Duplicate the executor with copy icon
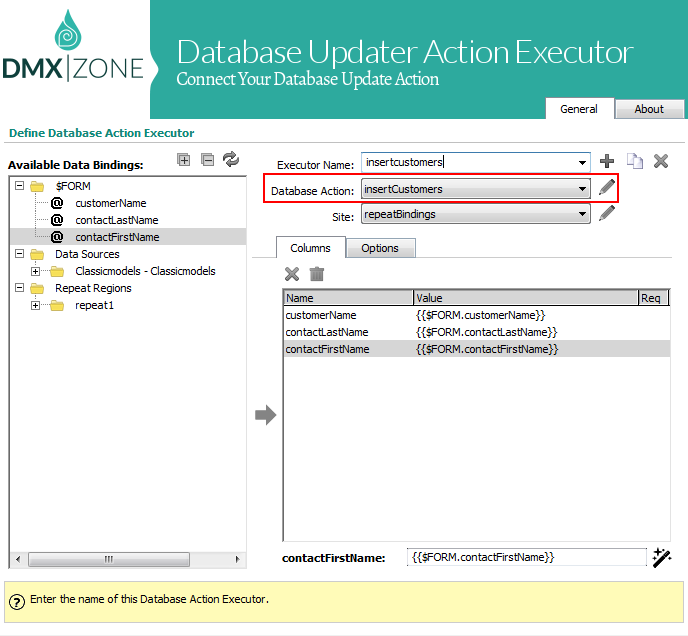 634,161
